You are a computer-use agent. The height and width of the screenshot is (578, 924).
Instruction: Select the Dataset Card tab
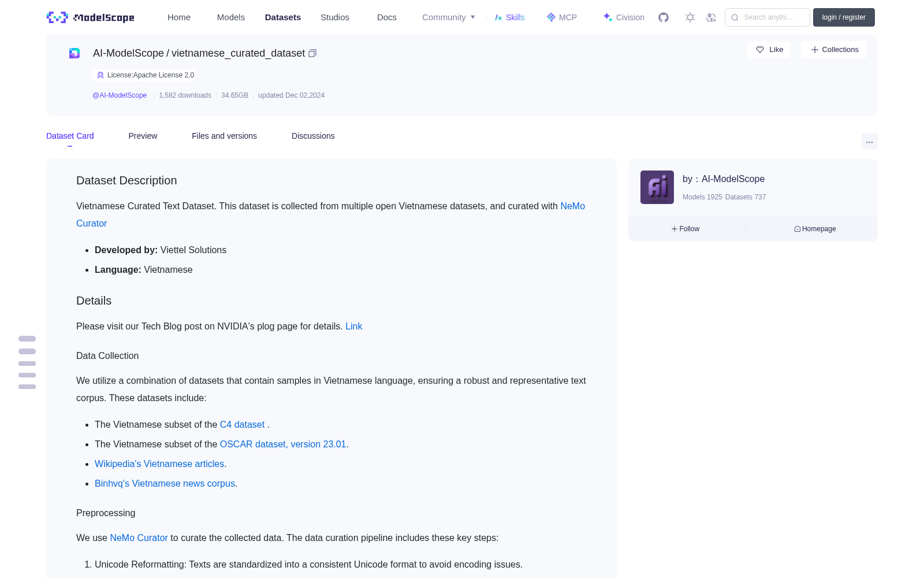pos(70,136)
